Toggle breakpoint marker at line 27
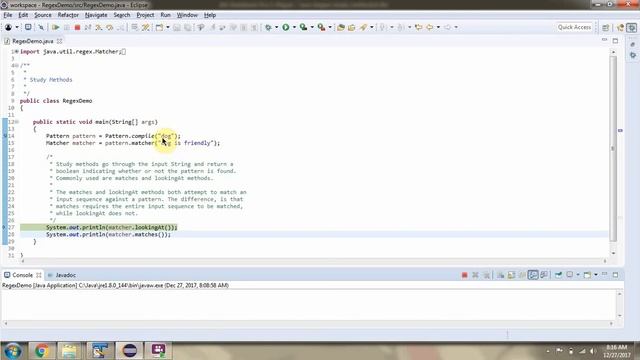Screen dimensions: 640x360 pyautogui.click(x=4, y=227)
